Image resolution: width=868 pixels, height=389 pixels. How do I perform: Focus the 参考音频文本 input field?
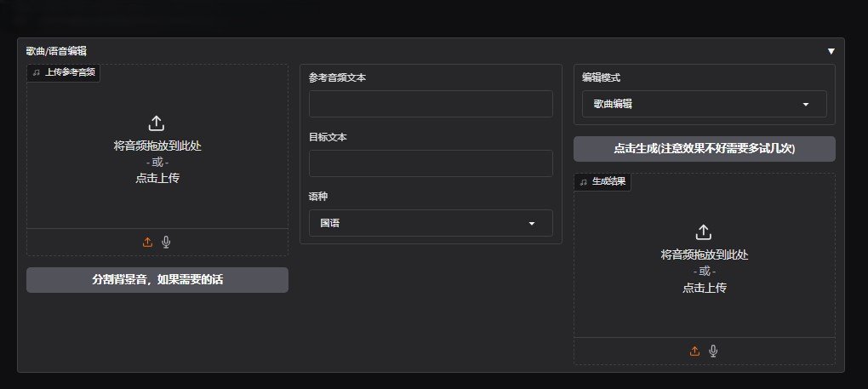(x=430, y=104)
